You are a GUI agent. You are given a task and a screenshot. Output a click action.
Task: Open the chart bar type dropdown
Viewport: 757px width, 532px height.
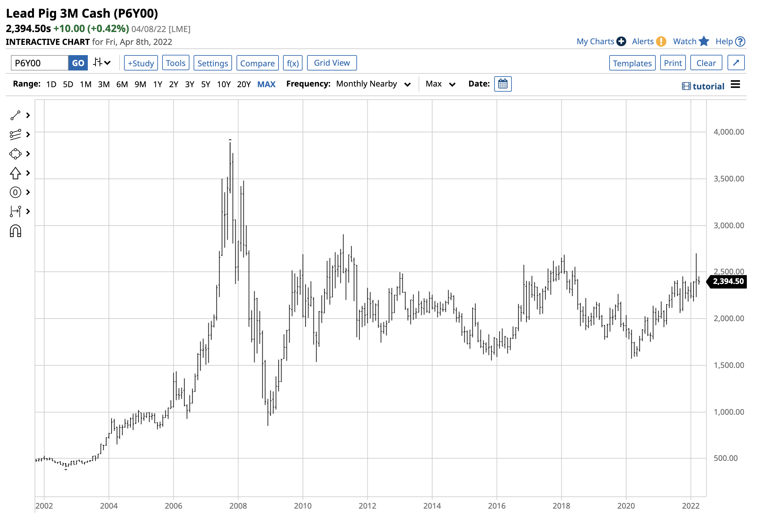coord(102,62)
